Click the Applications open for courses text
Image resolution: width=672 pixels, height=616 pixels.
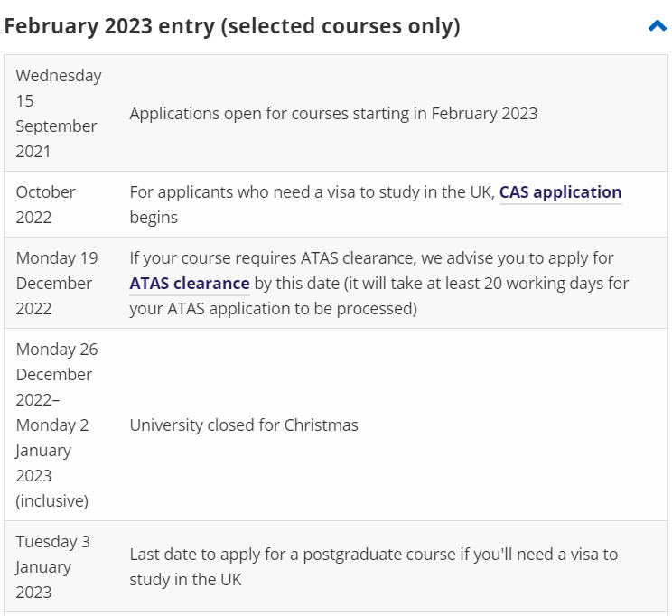(333, 114)
